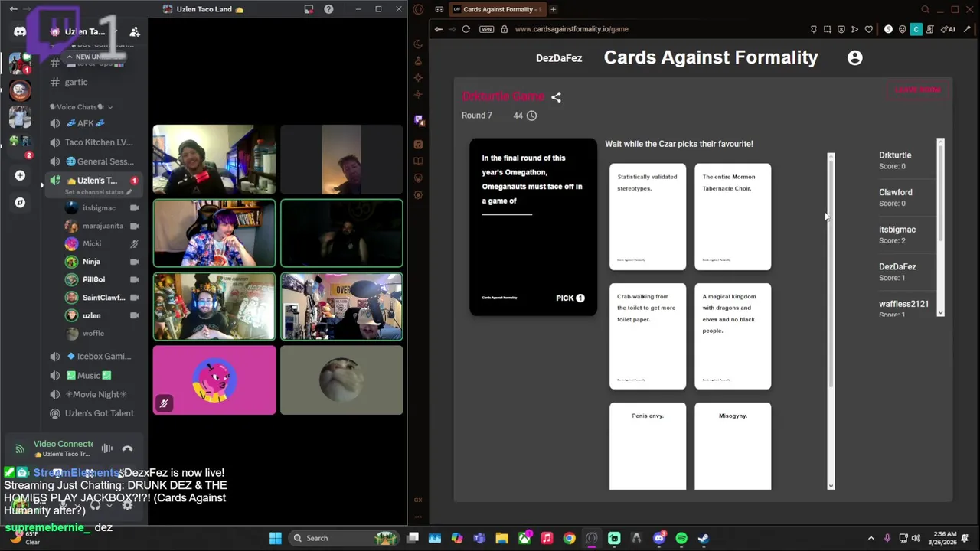The width and height of the screenshot is (980, 551).
Task: Open Discord Explore discoverable servers compass
Action: (20, 202)
